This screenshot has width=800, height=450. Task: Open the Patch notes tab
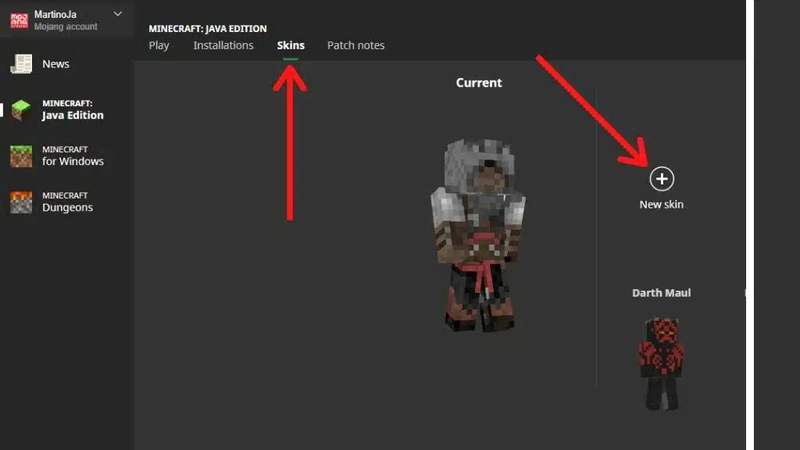pos(356,45)
